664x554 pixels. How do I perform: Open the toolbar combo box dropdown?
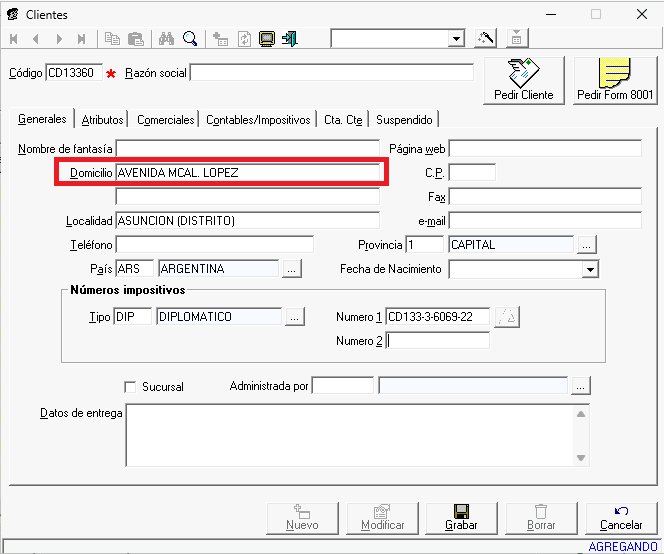(x=457, y=39)
